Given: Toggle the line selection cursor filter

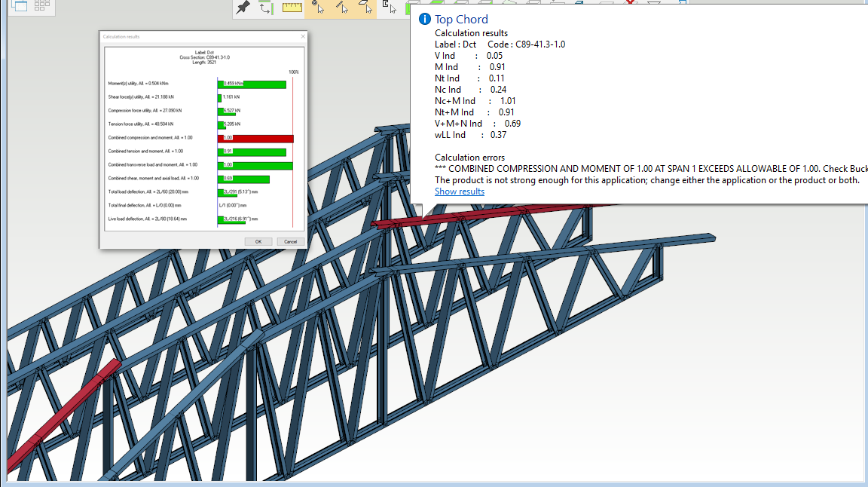Looking at the screenshot, I should pos(342,7).
